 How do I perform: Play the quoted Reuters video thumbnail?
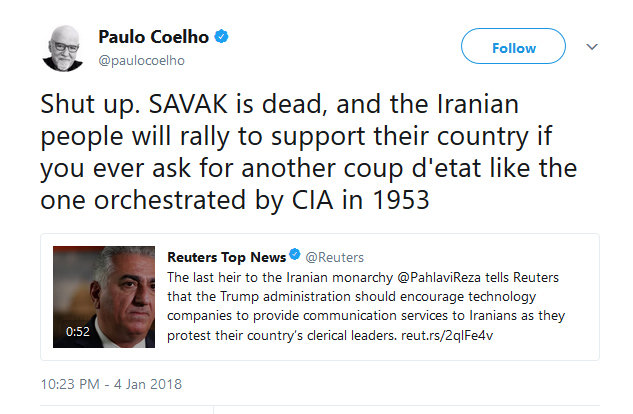[x=103, y=290]
